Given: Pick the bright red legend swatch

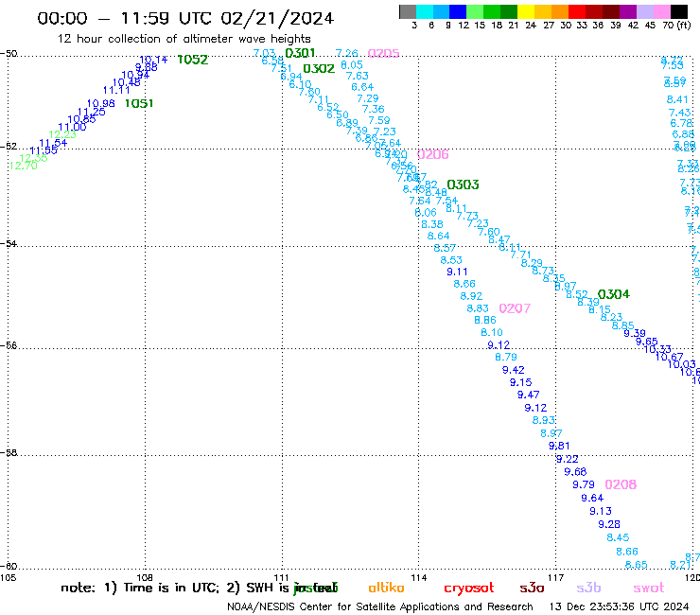Looking at the screenshot, I should pos(577,11).
